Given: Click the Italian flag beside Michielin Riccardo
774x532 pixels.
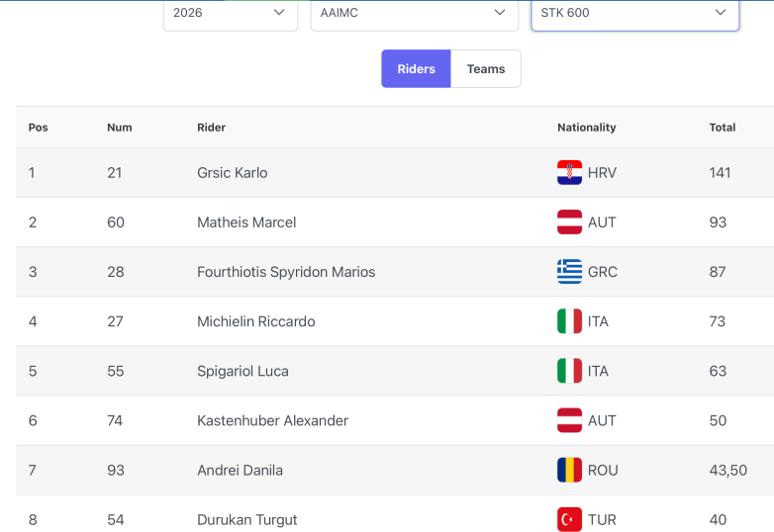Looking at the screenshot, I should click(x=569, y=321).
